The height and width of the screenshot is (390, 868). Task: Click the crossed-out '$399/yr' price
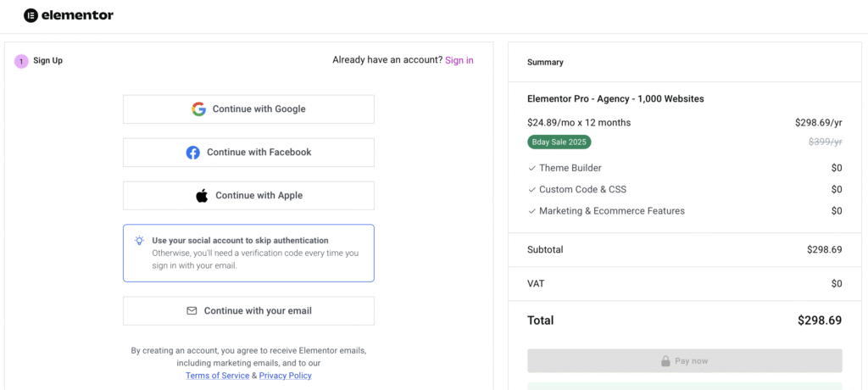tap(826, 142)
